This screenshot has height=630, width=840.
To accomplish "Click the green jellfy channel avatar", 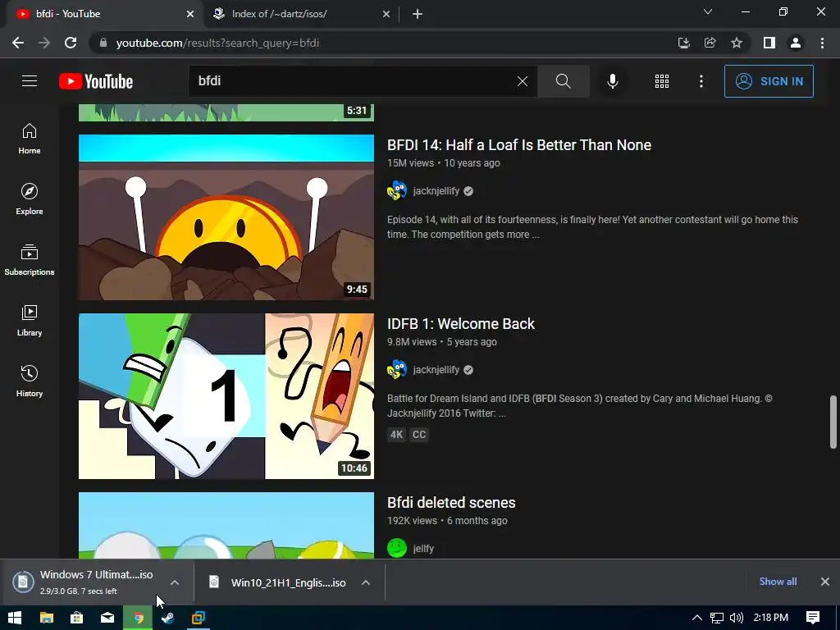I will 397,549.
